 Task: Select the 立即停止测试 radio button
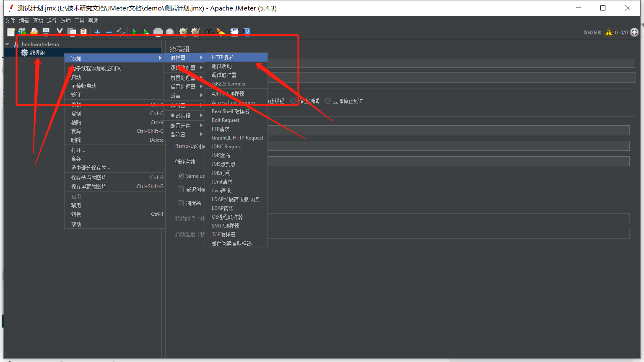click(x=328, y=101)
